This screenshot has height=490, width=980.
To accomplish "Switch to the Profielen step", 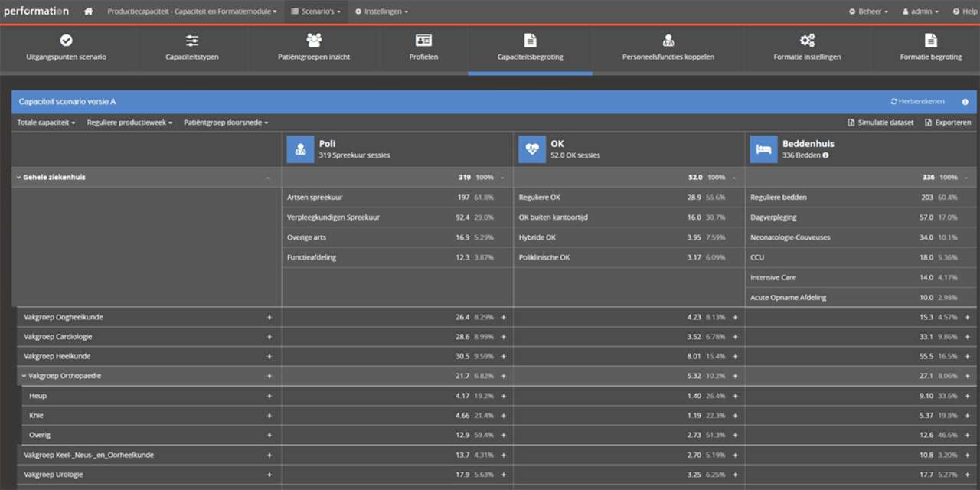I will [x=423, y=48].
